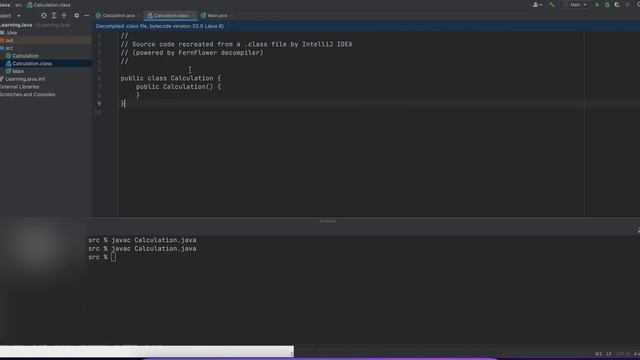Click the Select Opened File target icon
Screen dimensions: 640x360
(x=44, y=16)
